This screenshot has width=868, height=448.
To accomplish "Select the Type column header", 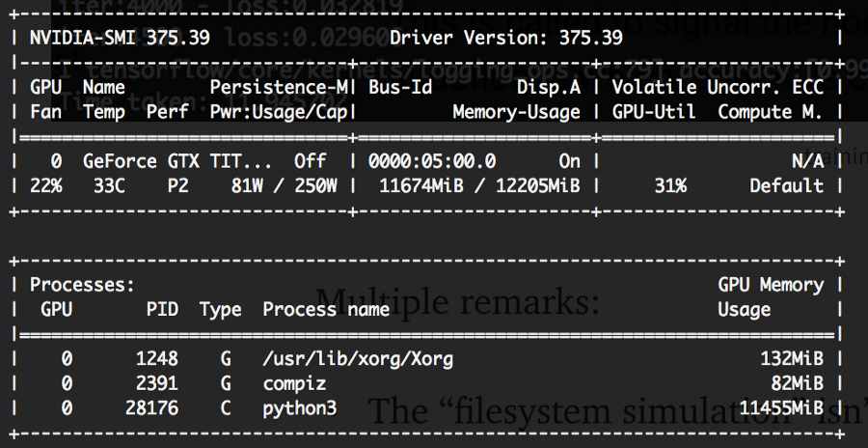I will pyautogui.click(x=220, y=309).
